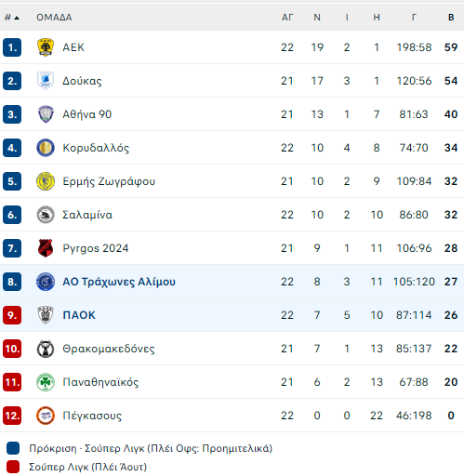The width and height of the screenshot is (464, 476).
Task: Open the AEK team crest icon
Action: 46,47
